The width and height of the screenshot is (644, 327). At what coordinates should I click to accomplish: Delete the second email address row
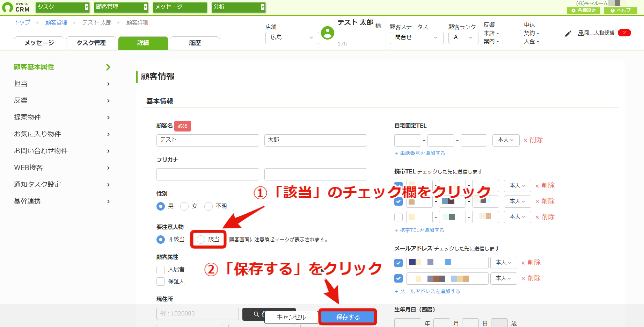pos(531,278)
